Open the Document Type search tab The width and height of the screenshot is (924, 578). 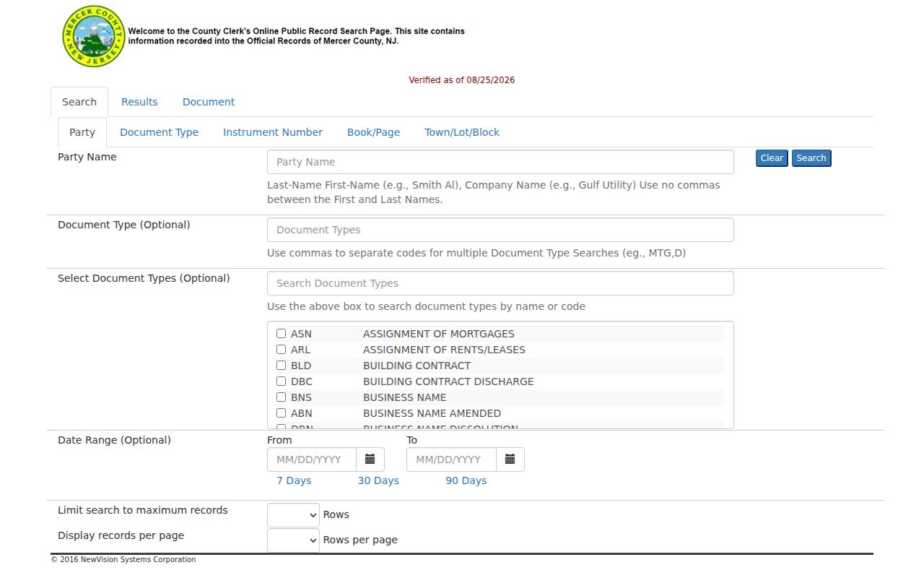tap(159, 132)
